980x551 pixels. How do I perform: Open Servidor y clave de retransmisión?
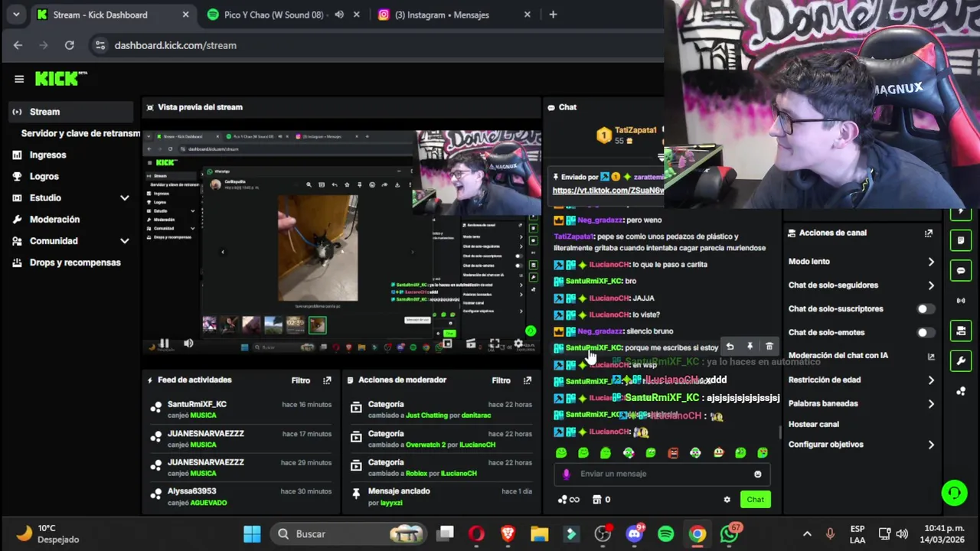point(80,133)
